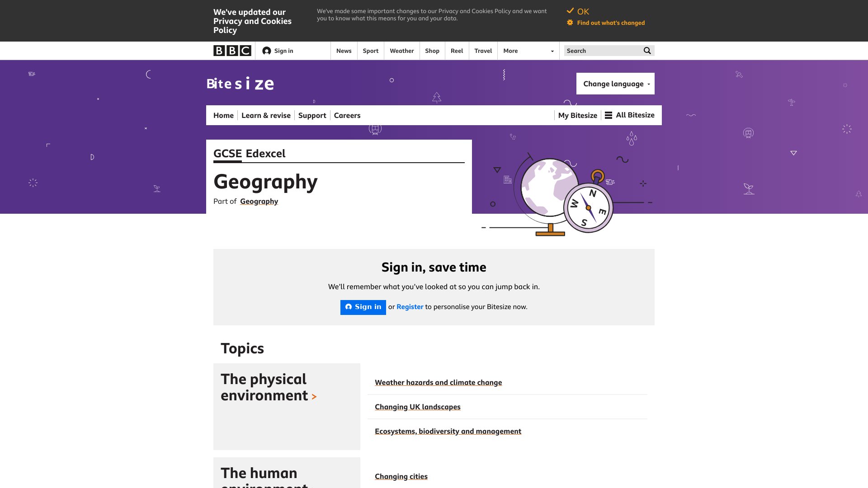The image size is (868, 488).
Task: Expand the More menu in BBC navigation
Action: 528,51
